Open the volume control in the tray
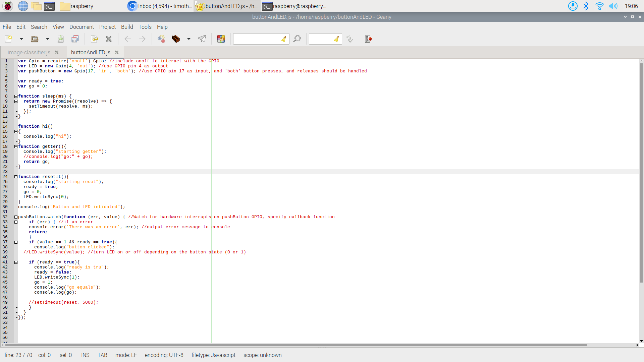644x362 pixels. [613, 6]
